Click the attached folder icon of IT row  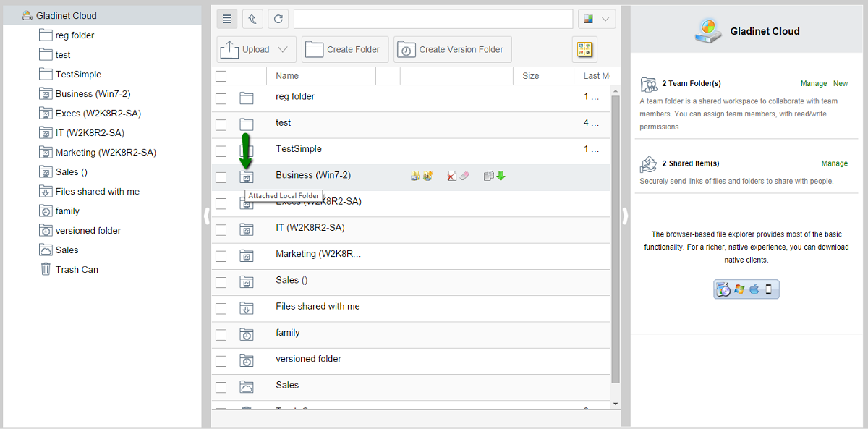pos(247,229)
